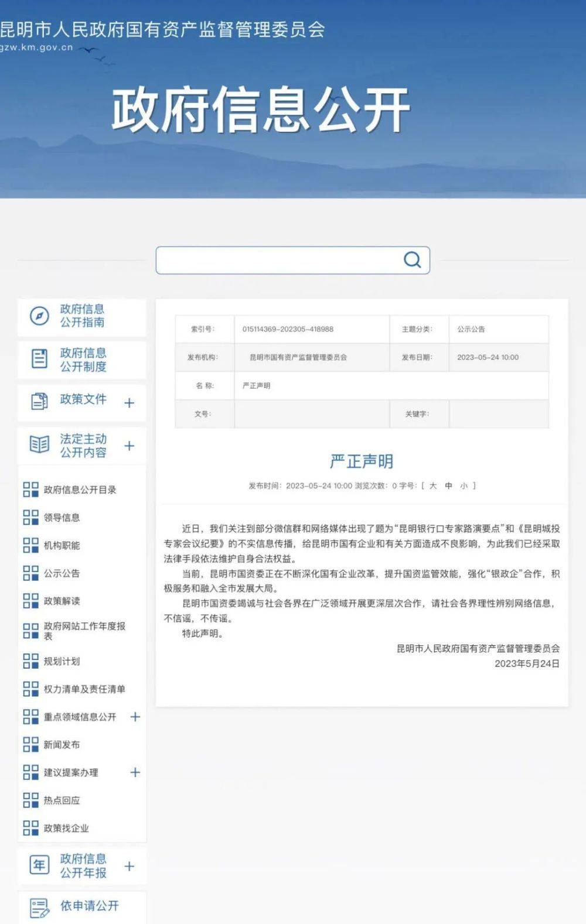586x924 pixels.
Task: Expand 政府信息公开年报 using plus sign
Action: tap(130, 866)
